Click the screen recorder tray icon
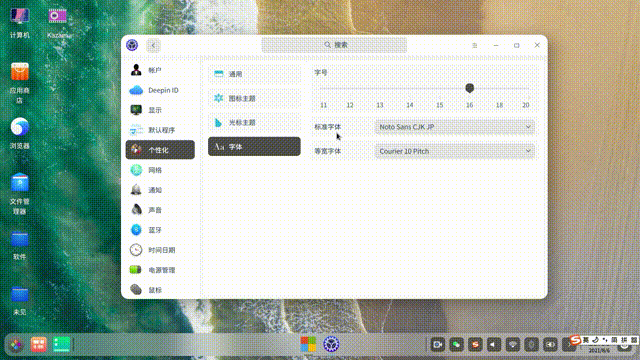The width and height of the screenshot is (640, 360). 438,345
